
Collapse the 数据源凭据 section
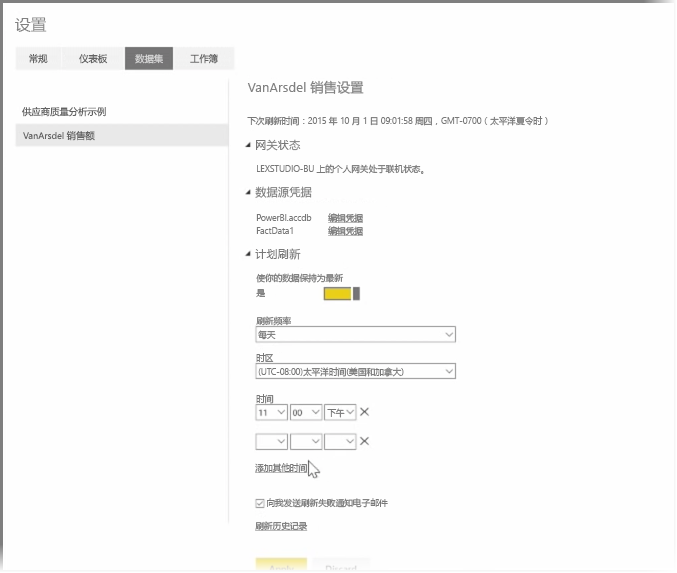(248, 193)
